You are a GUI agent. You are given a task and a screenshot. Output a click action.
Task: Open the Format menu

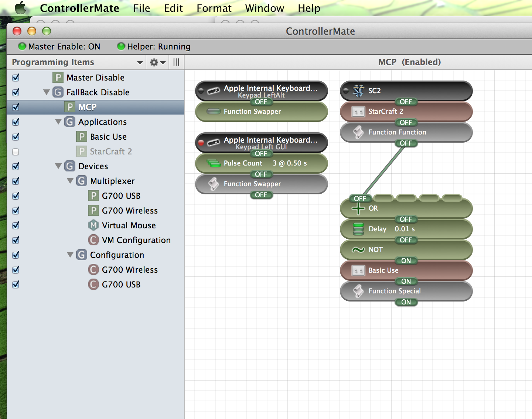[x=214, y=8]
